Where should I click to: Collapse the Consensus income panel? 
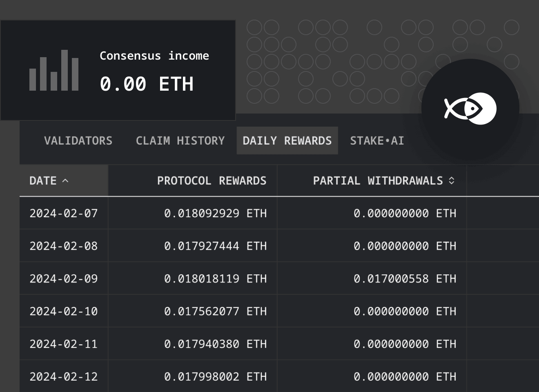coord(118,69)
